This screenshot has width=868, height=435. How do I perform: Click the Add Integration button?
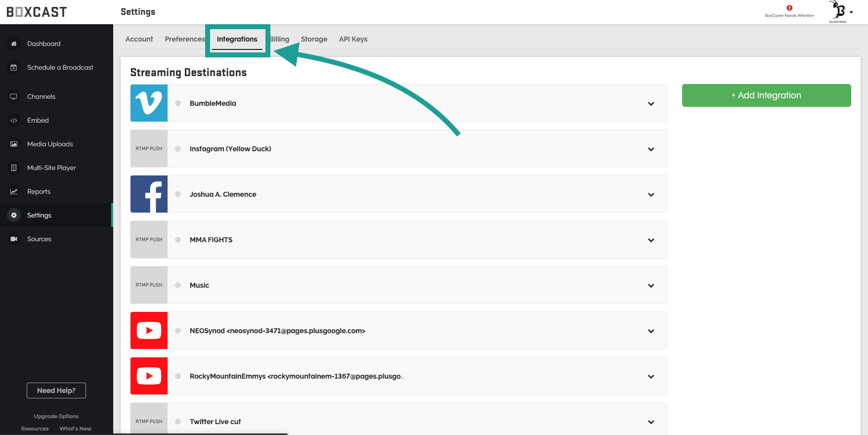pos(766,95)
